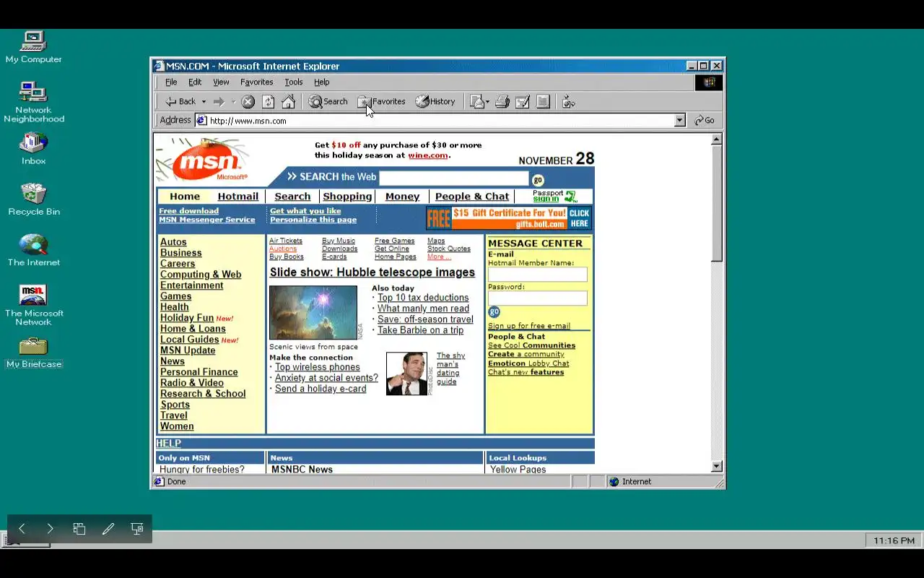
Task: Open the Computing & Web category link
Action: [201, 275]
